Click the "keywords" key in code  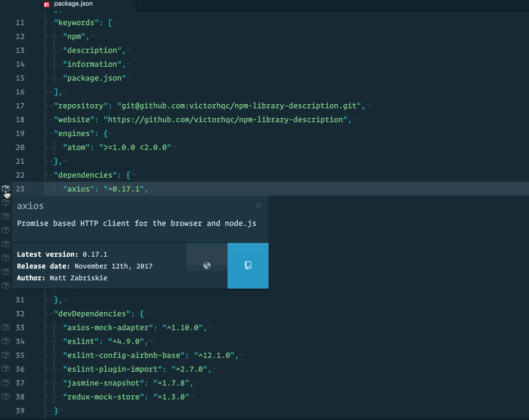pyautogui.click(x=76, y=23)
